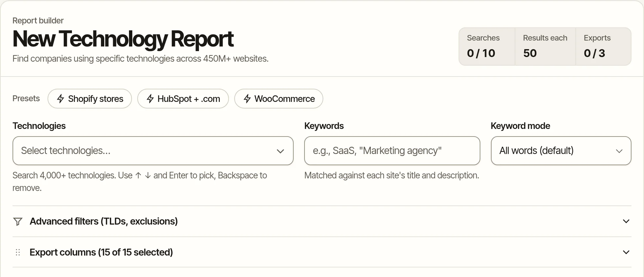Image resolution: width=644 pixels, height=277 pixels.
Task: Click the Exports 0 / 3 counter
Action: tap(603, 46)
